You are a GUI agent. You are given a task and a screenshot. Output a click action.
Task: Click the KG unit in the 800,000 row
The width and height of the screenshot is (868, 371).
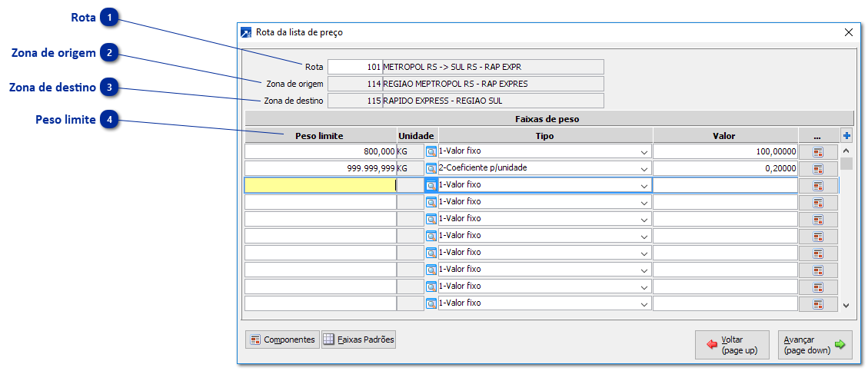[411, 151]
